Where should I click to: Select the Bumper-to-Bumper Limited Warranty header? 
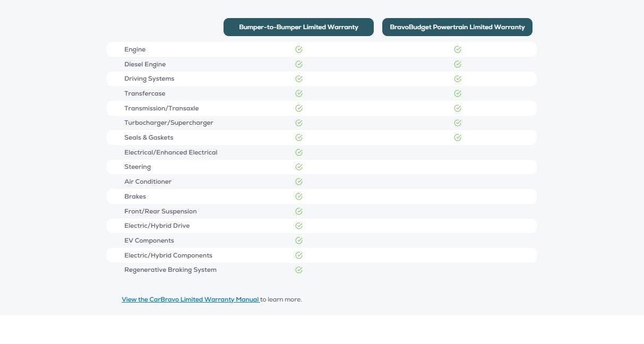coord(298,27)
